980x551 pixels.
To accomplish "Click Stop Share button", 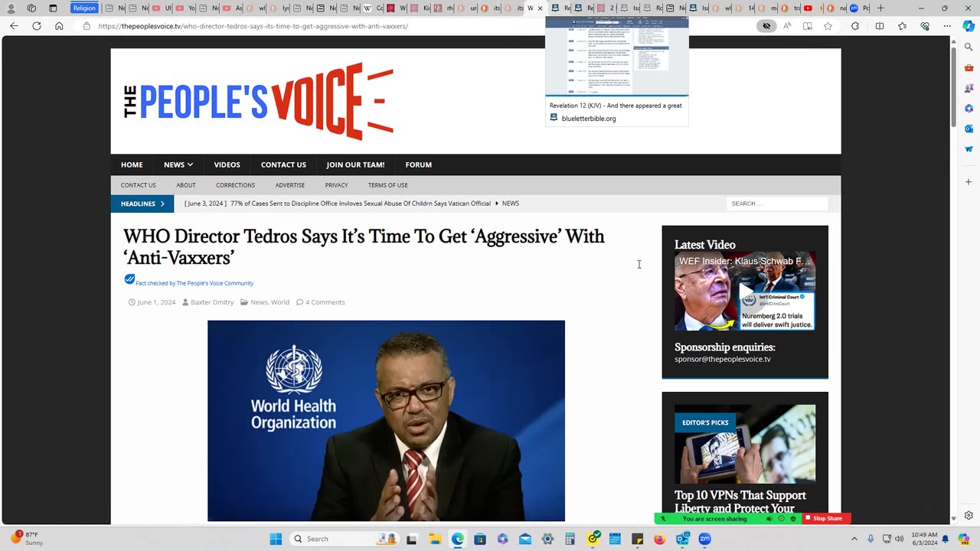I will (x=827, y=518).
